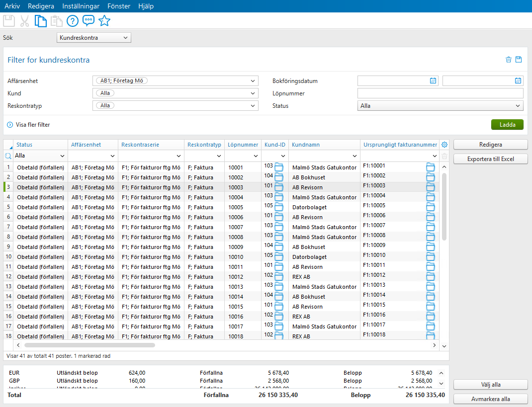The image size is (532, 407).
Task: Click the Cut scissors icon
Action: point(24,21)
